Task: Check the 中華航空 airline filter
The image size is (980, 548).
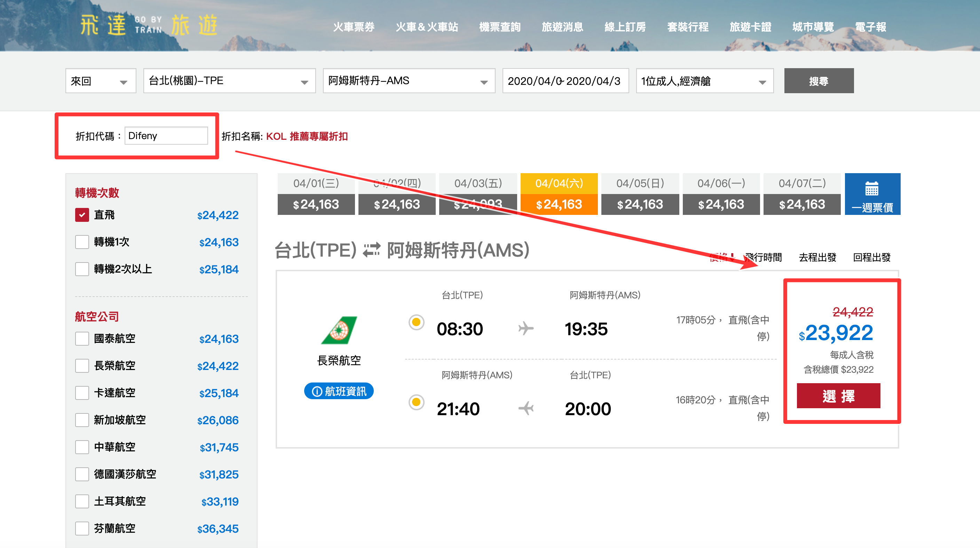Action: click(82, 447)
